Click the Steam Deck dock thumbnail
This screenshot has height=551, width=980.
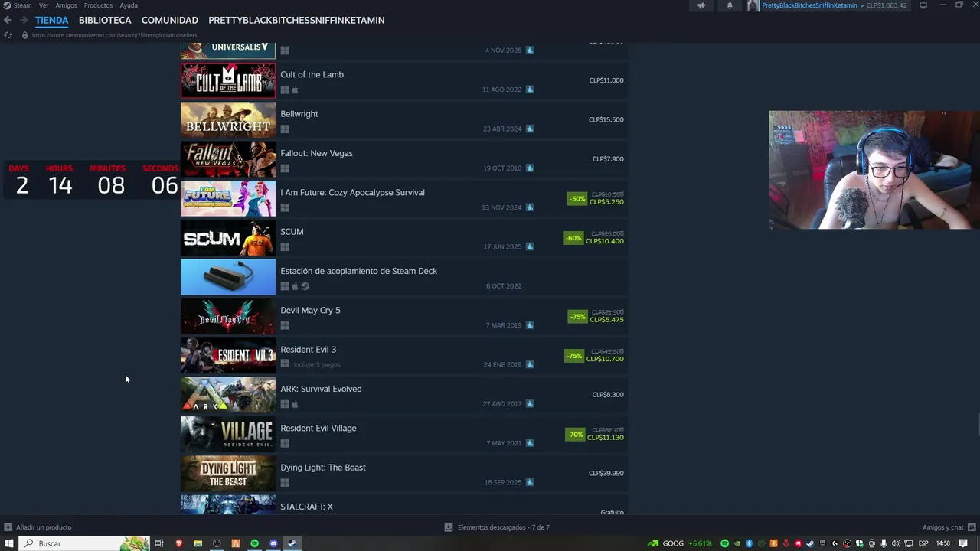[228, 277]
